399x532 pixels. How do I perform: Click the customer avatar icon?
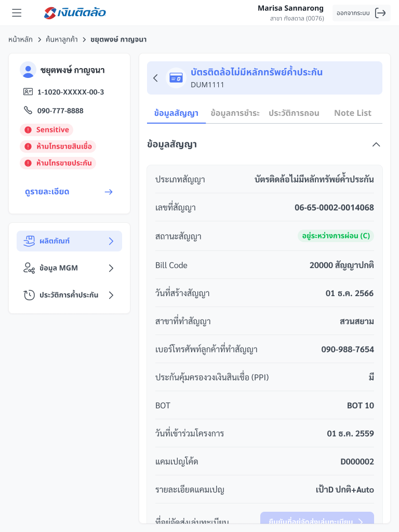pyautogui.click(x=28, y=70)
